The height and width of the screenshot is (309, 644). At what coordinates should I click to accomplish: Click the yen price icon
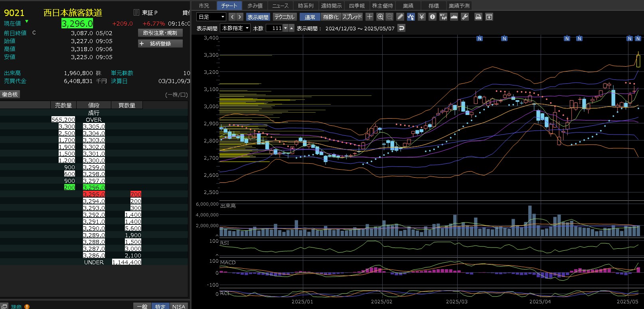point(422,17)
